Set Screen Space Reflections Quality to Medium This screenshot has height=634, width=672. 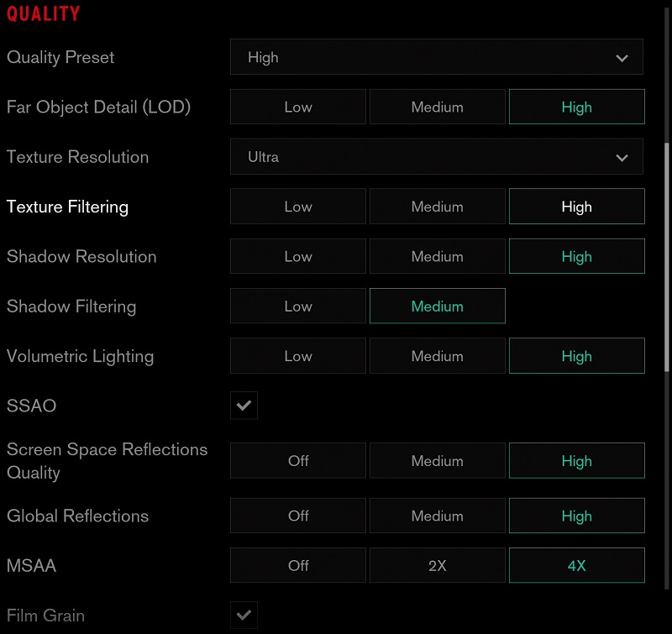pos(437,460)
